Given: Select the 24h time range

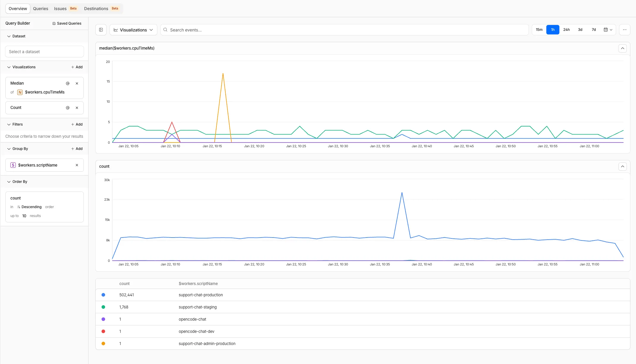Looking at the screenshot, I should (x=567, y=30).
